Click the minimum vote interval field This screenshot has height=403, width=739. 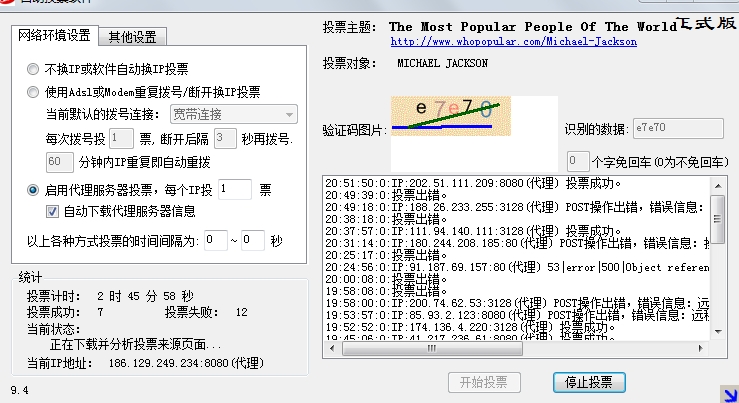coord(216,240)
